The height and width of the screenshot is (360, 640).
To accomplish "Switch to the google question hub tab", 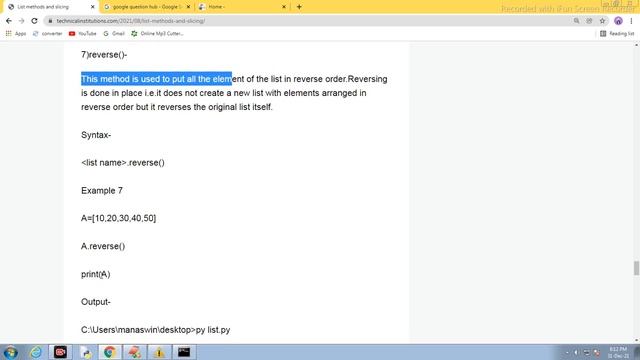I will 146,7.
